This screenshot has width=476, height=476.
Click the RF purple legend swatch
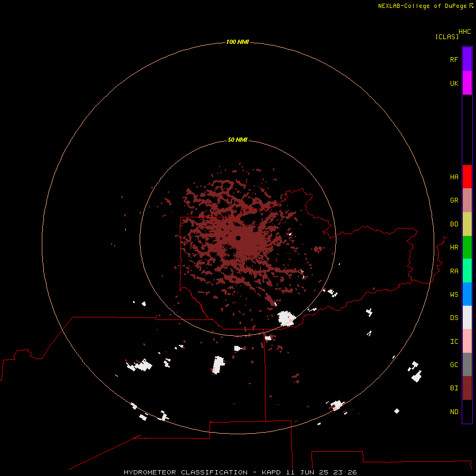pyautogui.click(x=467, y=59)
